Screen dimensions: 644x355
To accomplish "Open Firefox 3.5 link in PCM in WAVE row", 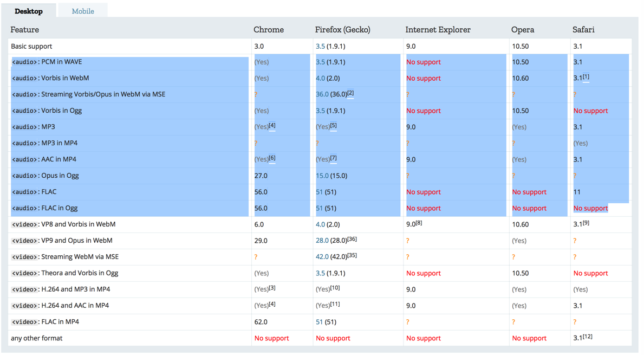I will point(320,62).
